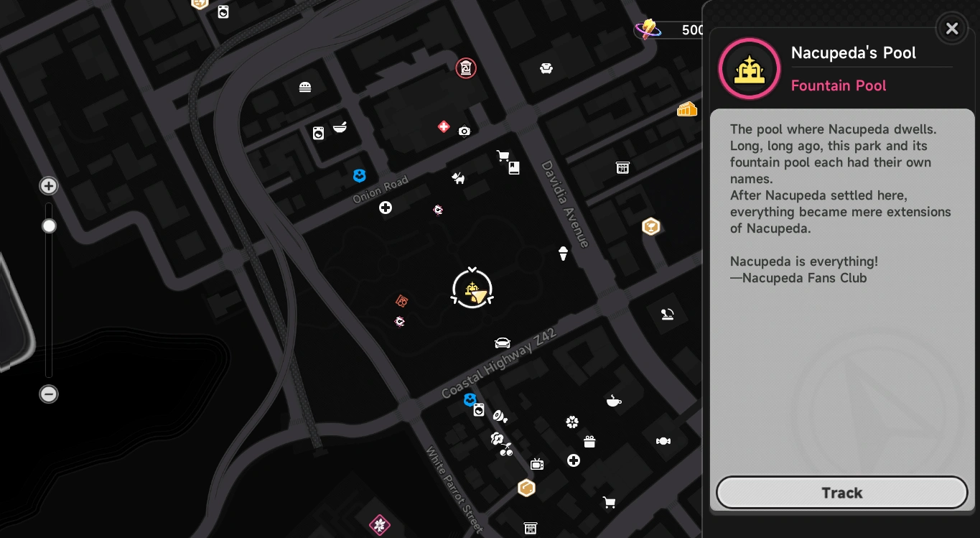Select the car icon above Coastal Highway
Viewport: 980px width, 538px height.
(503, 343)
